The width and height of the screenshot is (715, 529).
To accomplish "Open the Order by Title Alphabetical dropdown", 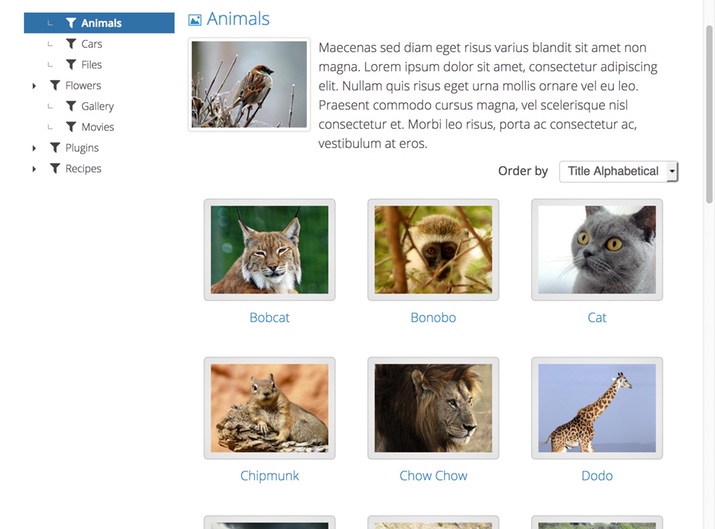I will pyautogui.click(x=619, y=171).
